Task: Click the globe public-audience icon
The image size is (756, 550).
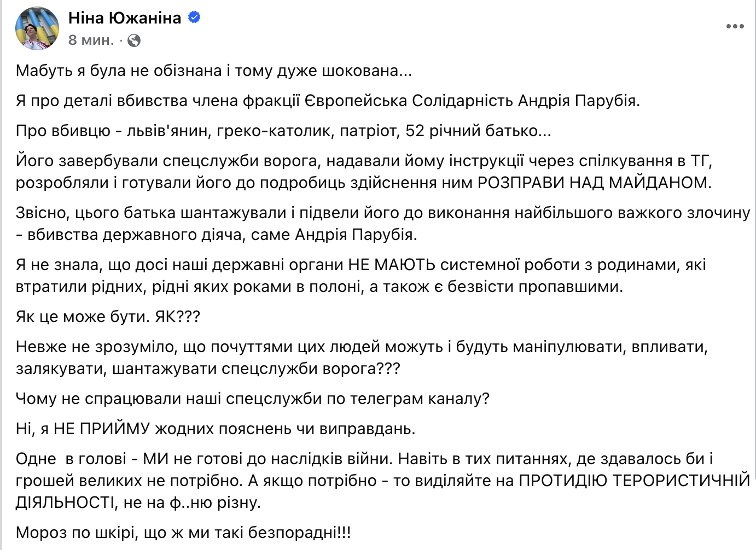Action: click(x=134, y=40)
